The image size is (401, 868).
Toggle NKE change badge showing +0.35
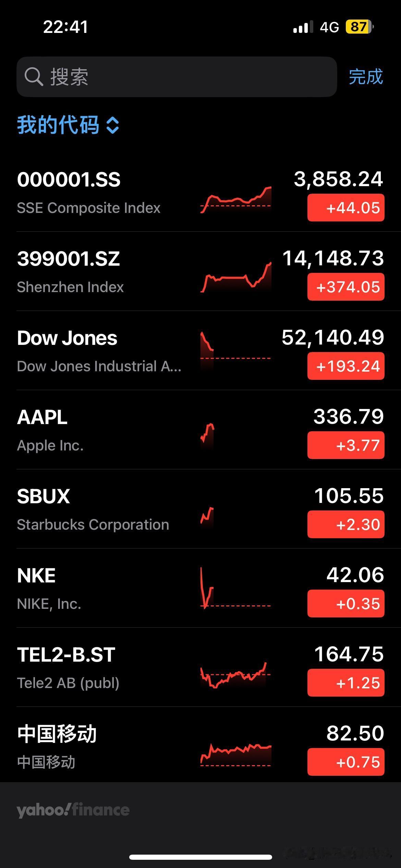346,604
